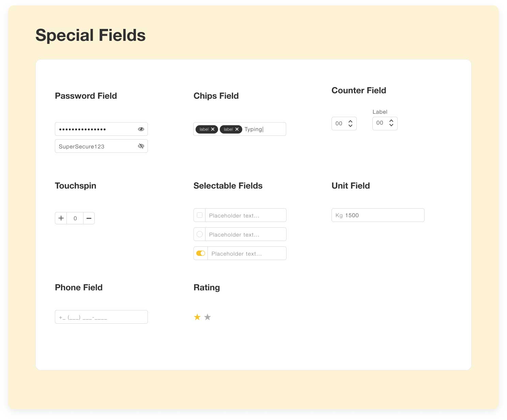The image size is (507, 420).
Task: Tick the checkbox in first selectable field
Action: tap(200, 215)
